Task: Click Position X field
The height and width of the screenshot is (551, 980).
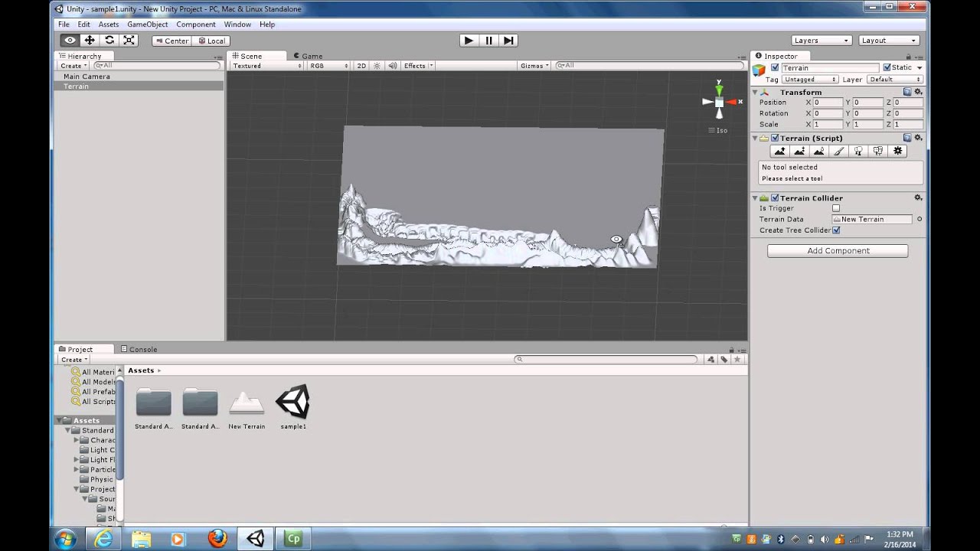Action: click(x=828, y=103)
